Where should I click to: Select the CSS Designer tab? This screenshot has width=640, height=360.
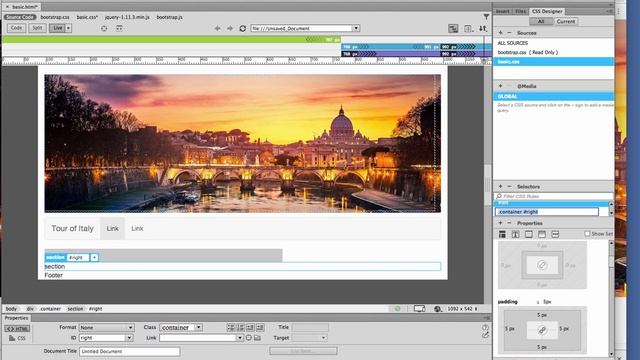pos(547,11)
